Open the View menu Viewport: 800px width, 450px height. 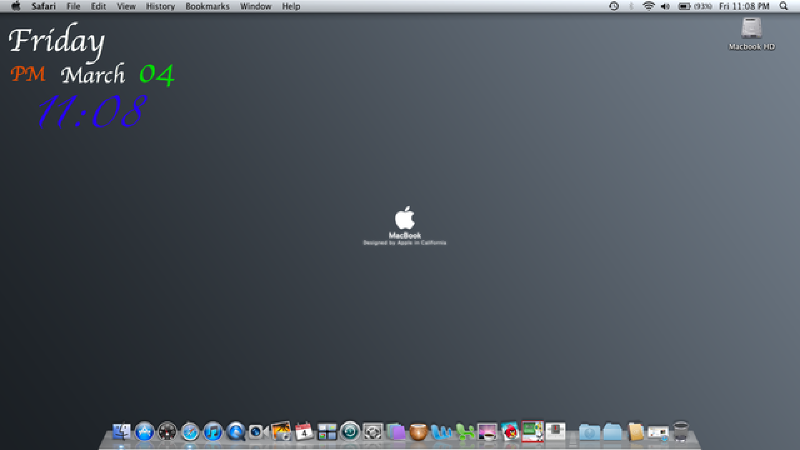pyautogui.click(x=126, y=6)
